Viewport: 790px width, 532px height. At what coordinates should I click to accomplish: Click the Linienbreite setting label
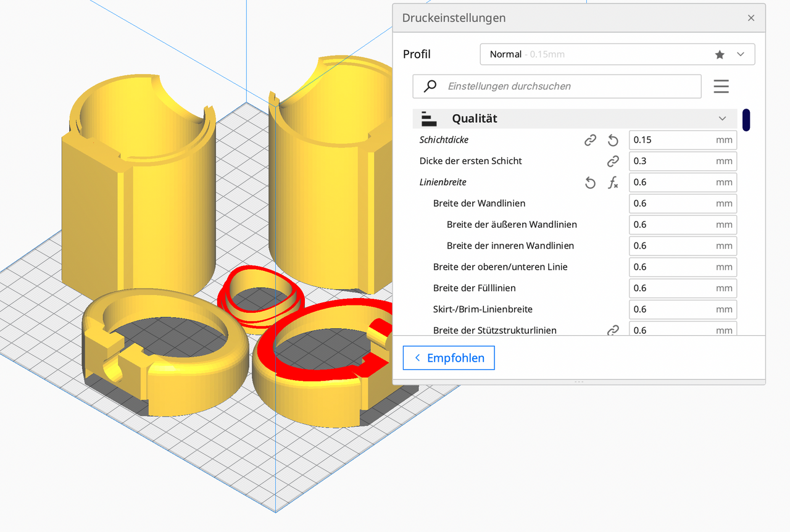[443, 183]
